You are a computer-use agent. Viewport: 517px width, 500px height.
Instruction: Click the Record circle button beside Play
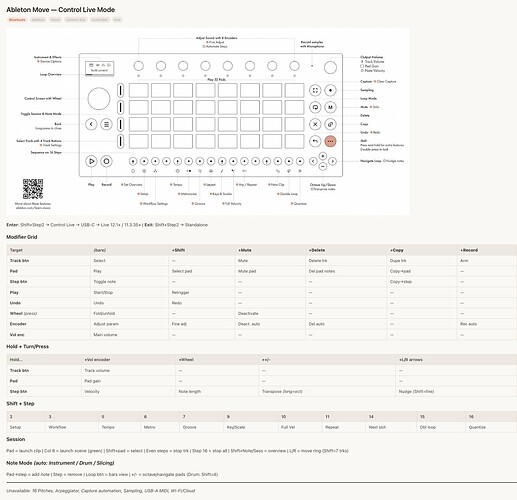tap(106, 161)
